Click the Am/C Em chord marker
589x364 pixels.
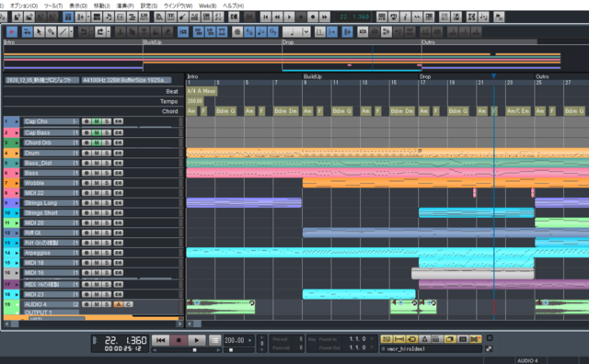518,111
